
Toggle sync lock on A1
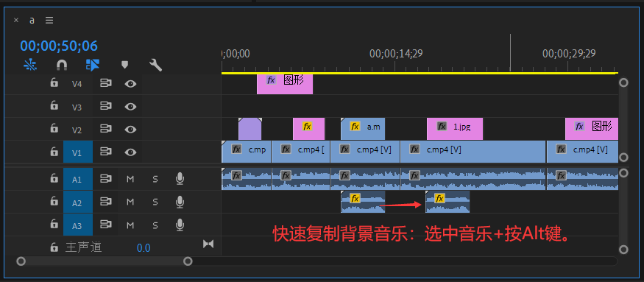(x=106, y=179)
